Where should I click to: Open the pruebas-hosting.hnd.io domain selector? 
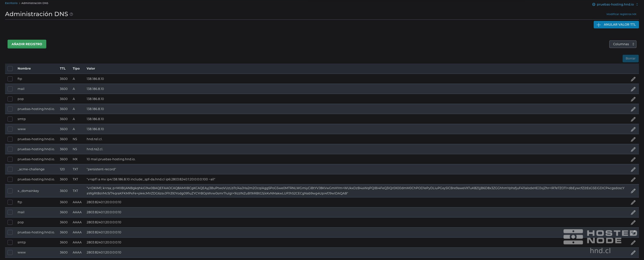pos(615,4)
